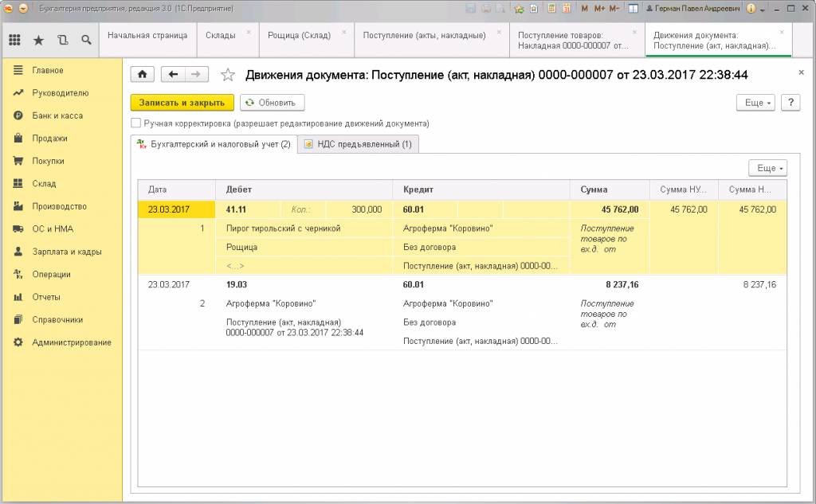
Task: Click the home button in form header
Action: click(142, 74)
